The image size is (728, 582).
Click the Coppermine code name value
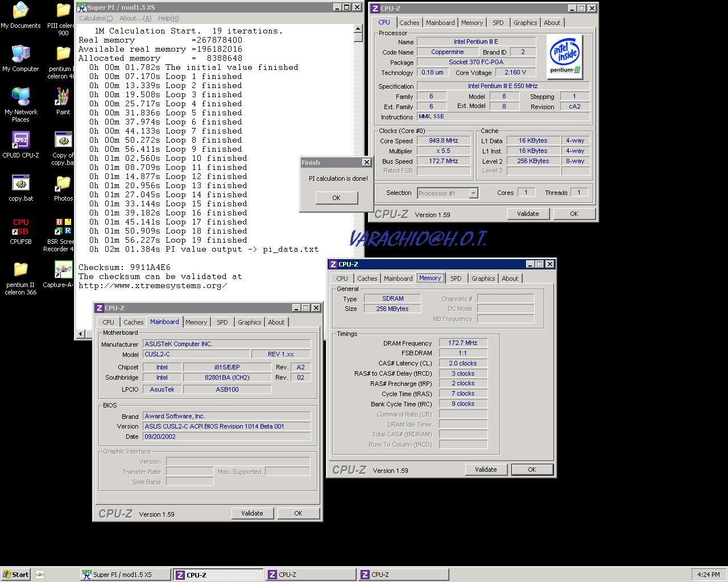coord(448,52)
